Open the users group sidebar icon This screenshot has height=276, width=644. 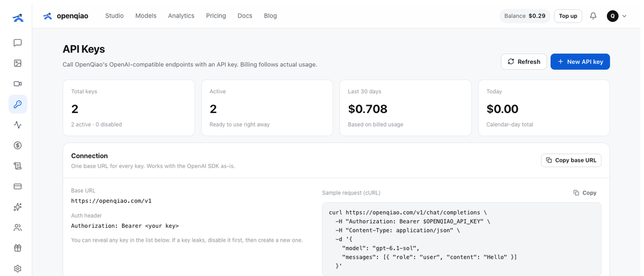tap(18, 228)
